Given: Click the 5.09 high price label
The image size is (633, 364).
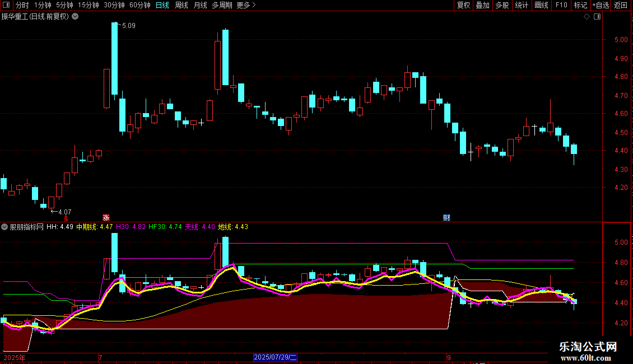Looking at the screenshot, I should 129,26.
